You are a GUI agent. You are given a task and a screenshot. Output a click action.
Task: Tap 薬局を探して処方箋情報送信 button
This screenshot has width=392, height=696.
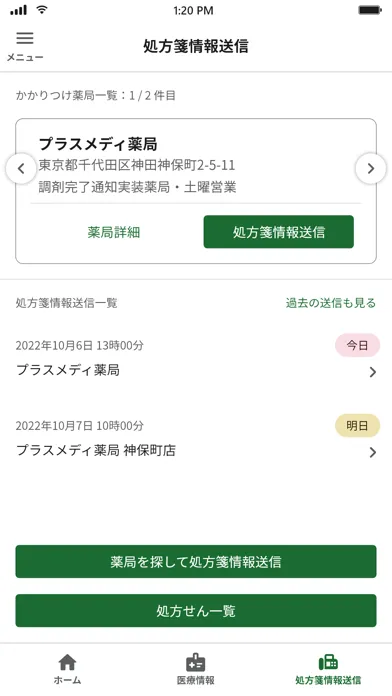tap(196, 562)
